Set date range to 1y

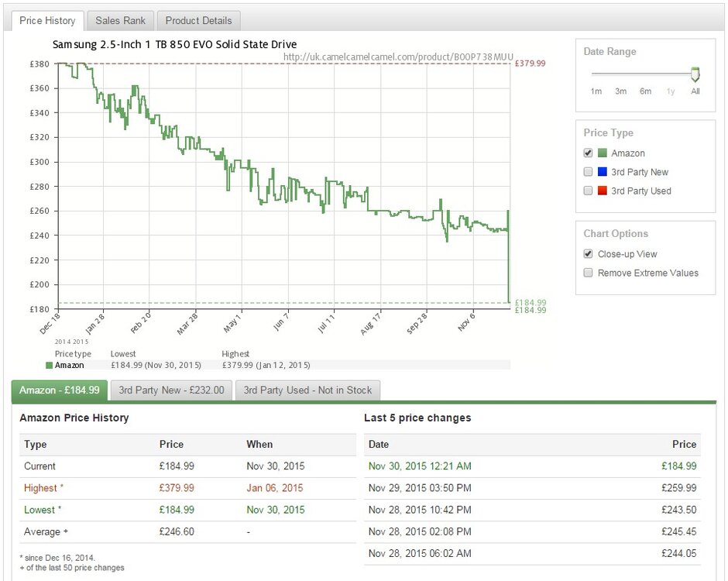pyautogui.click(x=671, y=91)
